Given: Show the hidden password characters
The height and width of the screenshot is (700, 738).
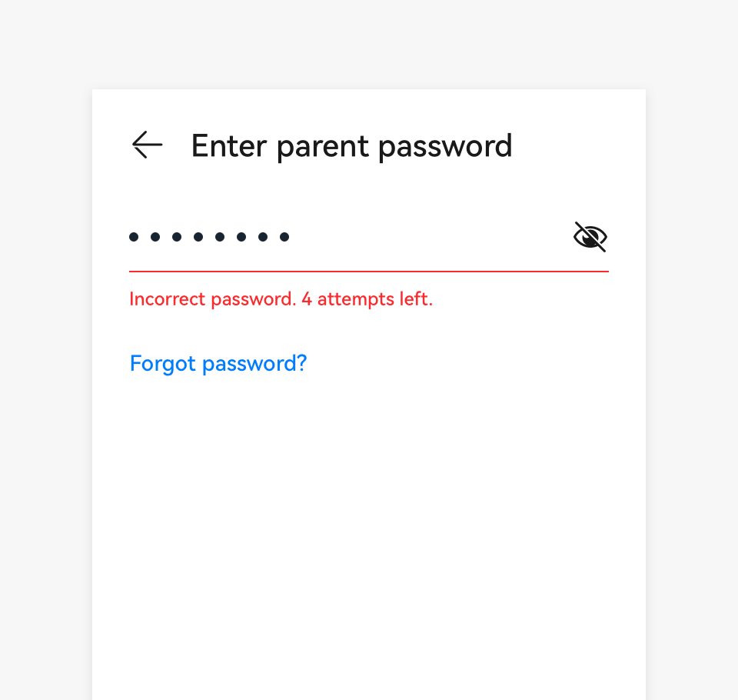Looking at the screenshot, I should tap(590, 237).
